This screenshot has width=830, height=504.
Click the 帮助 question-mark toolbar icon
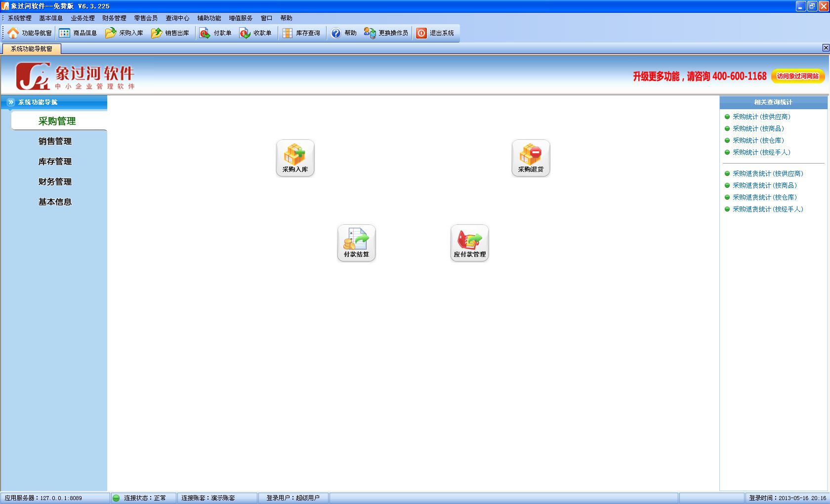coord(344,33)
